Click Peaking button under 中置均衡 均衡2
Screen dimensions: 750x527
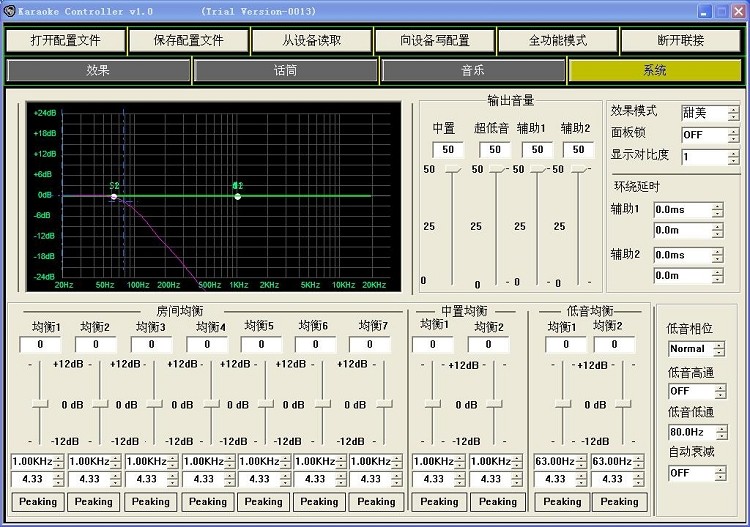(x=498, y=502)
